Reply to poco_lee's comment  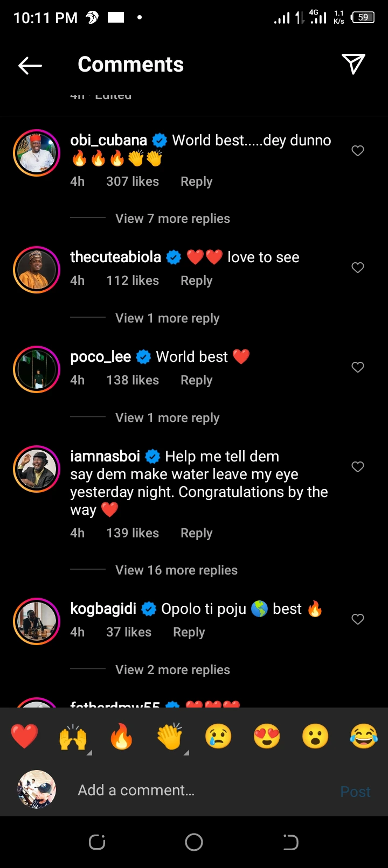(x=196, y=380)
